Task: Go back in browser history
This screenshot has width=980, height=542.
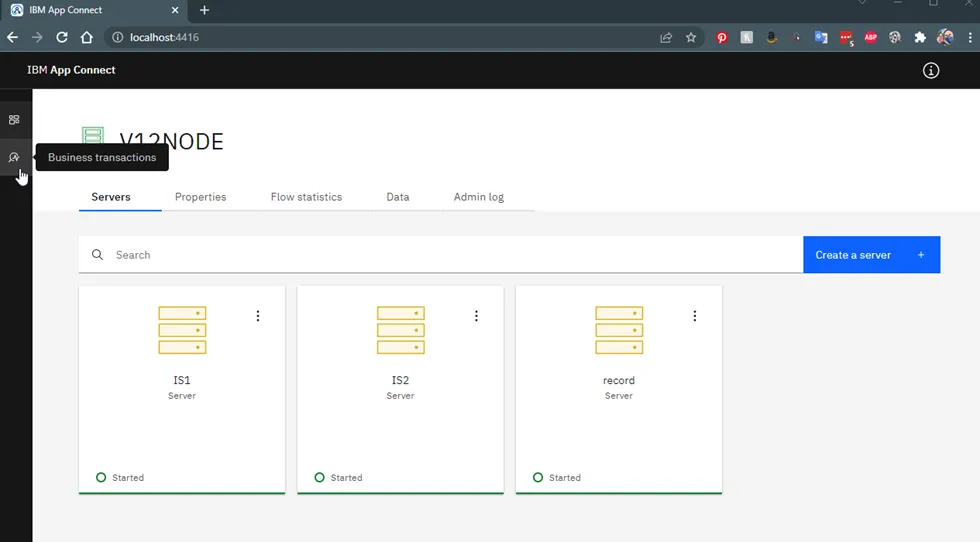Action: pyautogui.click(x=12, y=38)
